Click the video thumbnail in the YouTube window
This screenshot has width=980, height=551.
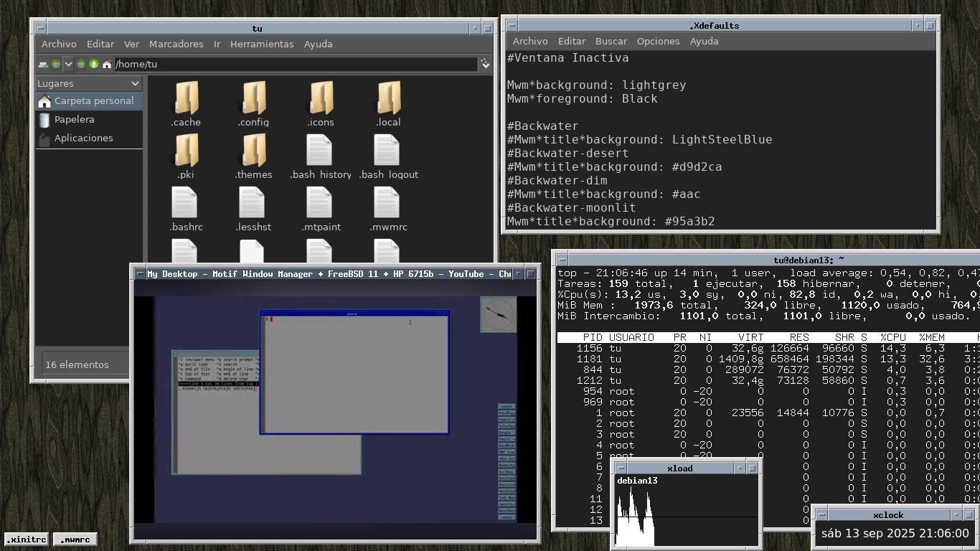336,410
